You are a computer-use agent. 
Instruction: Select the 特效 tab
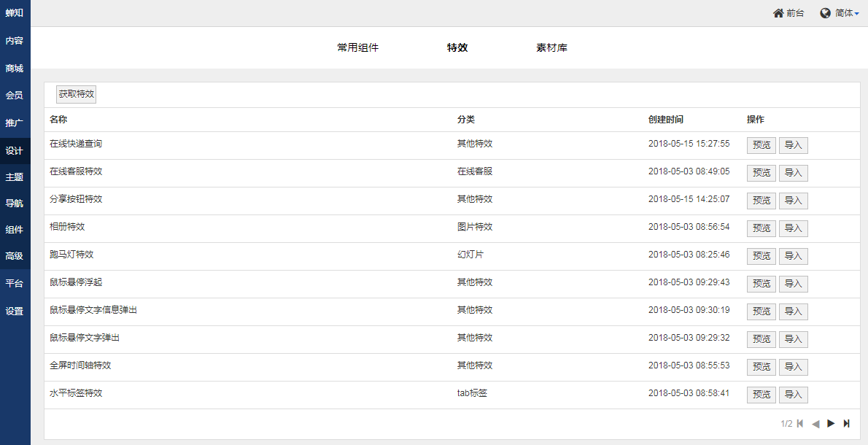457,48
